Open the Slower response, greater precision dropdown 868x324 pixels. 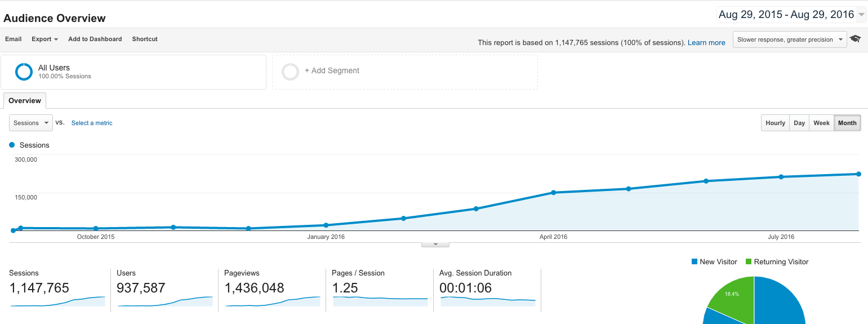click(x=790, y=39)
